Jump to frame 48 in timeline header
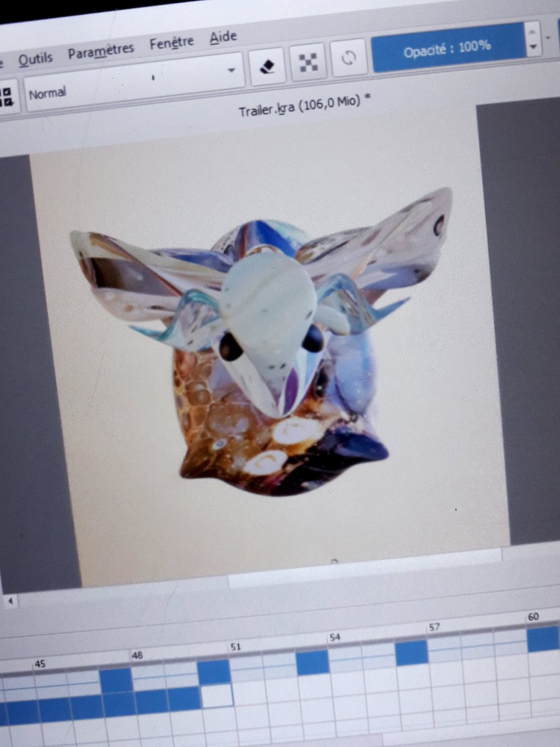Screen dimensions: 560x747 point(137,655)
